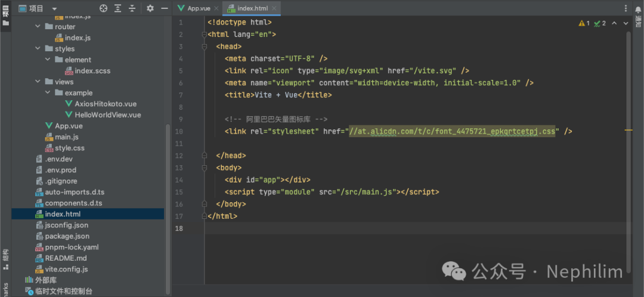This screenshot has height=297, width=644.
Task: Open package.json file
Action: pos(62,236)
